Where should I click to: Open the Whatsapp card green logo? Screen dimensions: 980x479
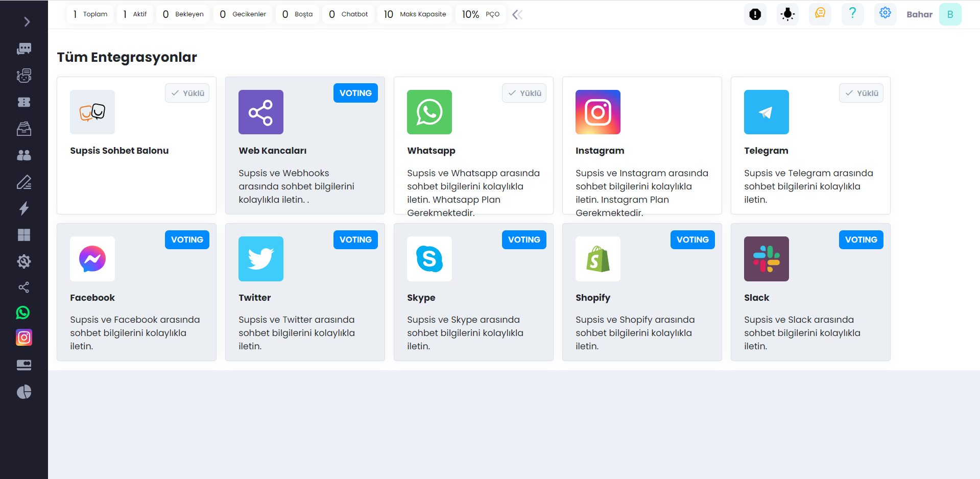click(429, 112)
